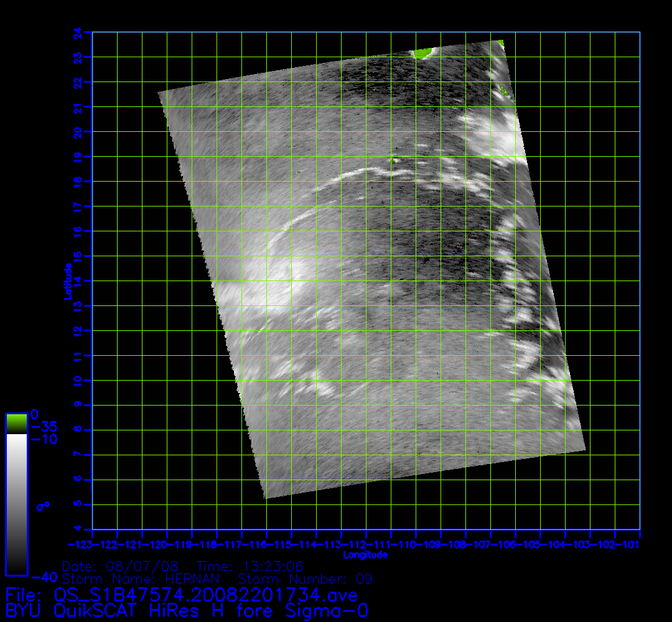Click the green land patch at top of swath
Image resolution: width=672 pixels, height=622 pixels.
pos(425,53)
